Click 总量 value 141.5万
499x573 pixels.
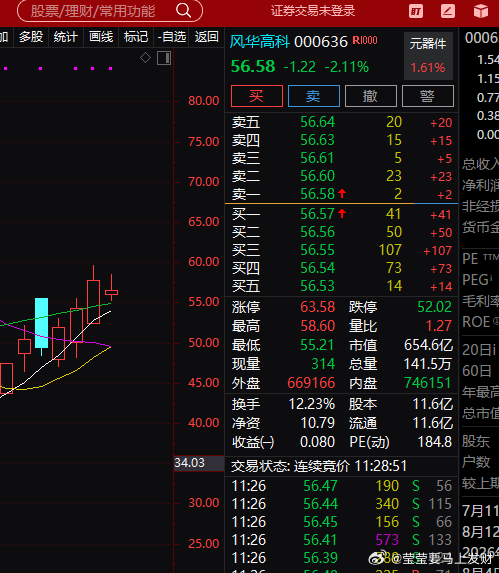pyautogui.click(x=428, y=364)
